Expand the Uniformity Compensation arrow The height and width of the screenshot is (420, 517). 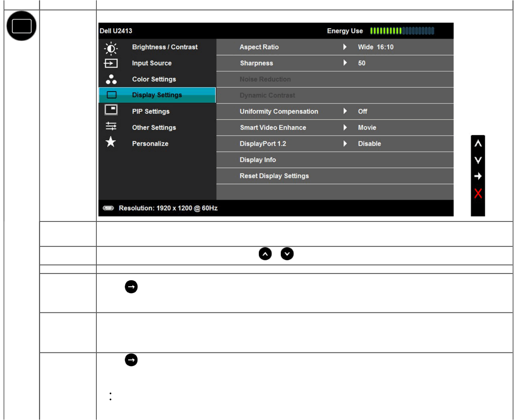(345, 111)
